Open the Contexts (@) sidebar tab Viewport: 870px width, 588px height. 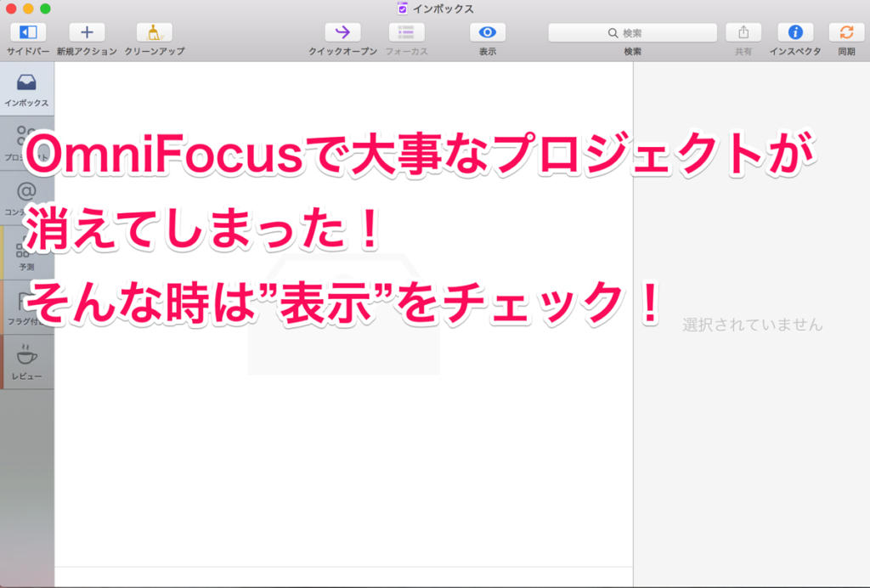(26, 198)
